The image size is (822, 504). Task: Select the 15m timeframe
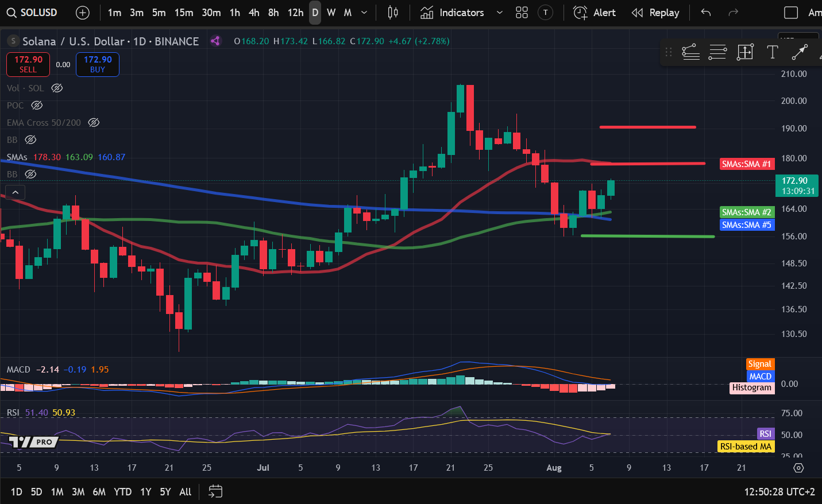tap(184, 13)
